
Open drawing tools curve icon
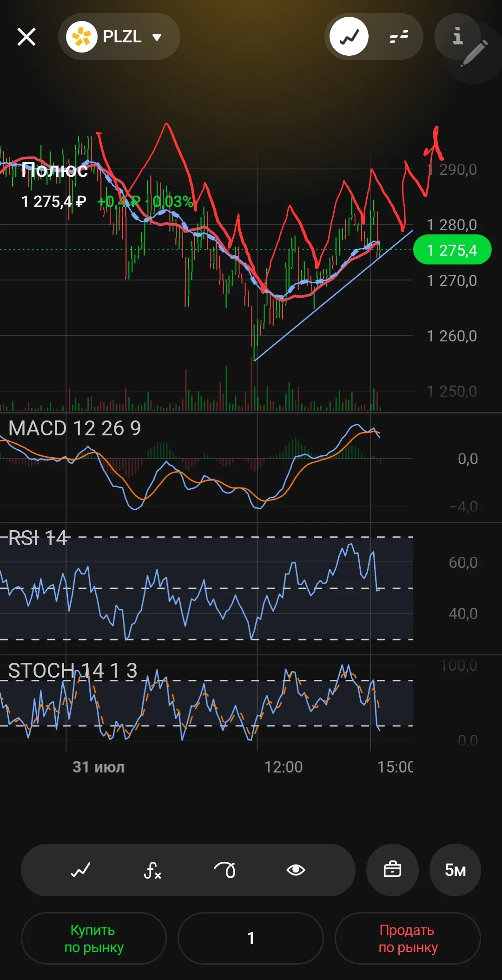(225, 870)
